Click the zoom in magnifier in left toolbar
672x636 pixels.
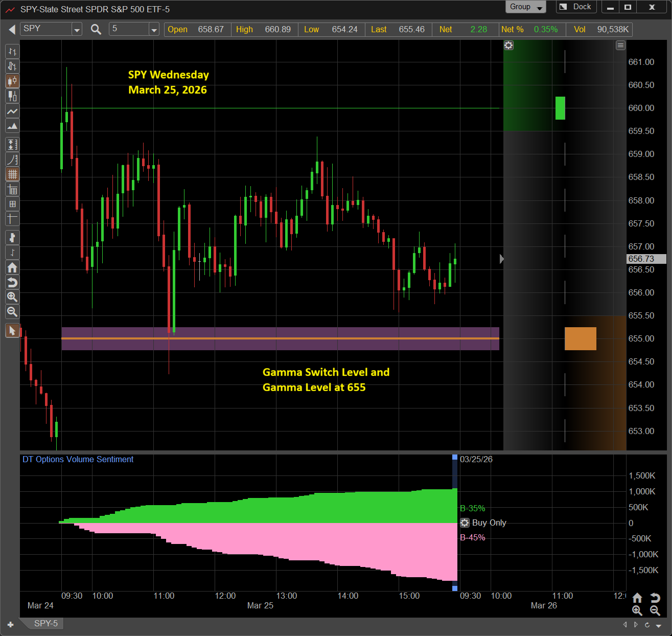click(12, 297)
